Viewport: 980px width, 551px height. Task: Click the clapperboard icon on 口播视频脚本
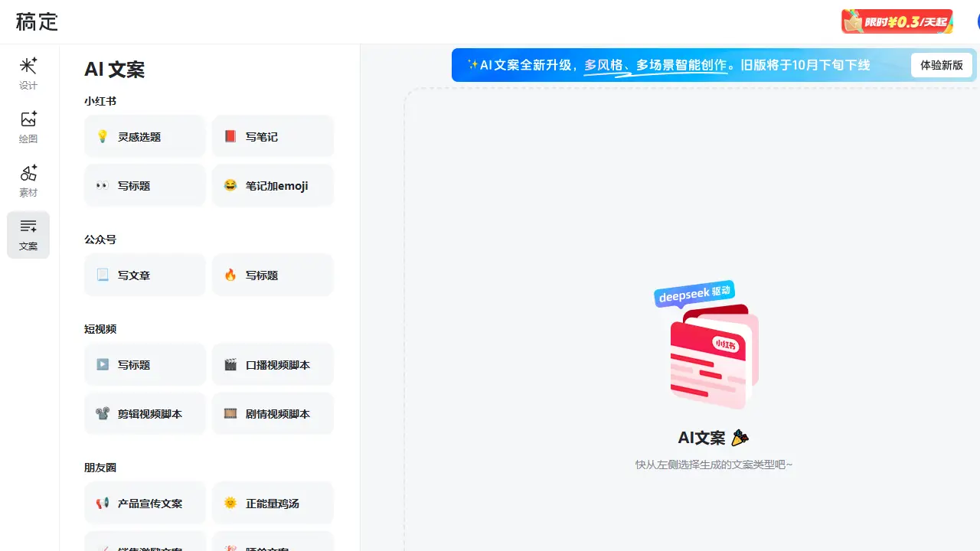(230, 364)
